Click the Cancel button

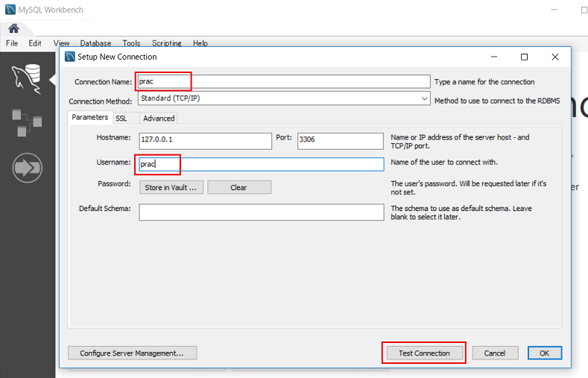click(495, 353)
